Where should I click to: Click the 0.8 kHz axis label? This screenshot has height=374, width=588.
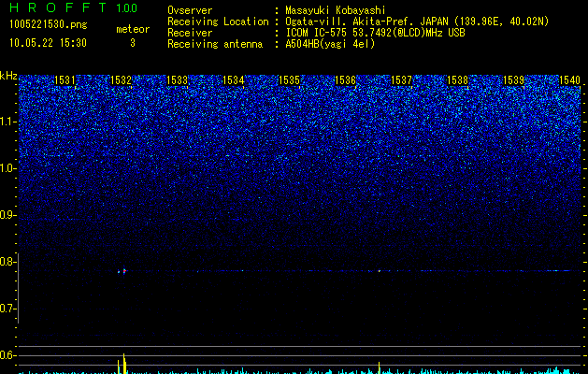click(x=8, y=262)
